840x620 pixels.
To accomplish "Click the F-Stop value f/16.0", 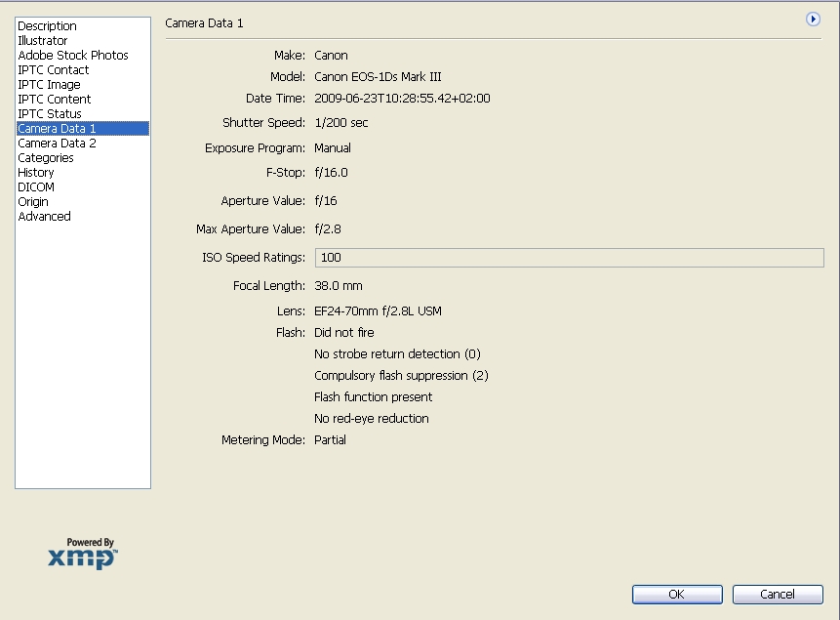I will pos(331,173).
